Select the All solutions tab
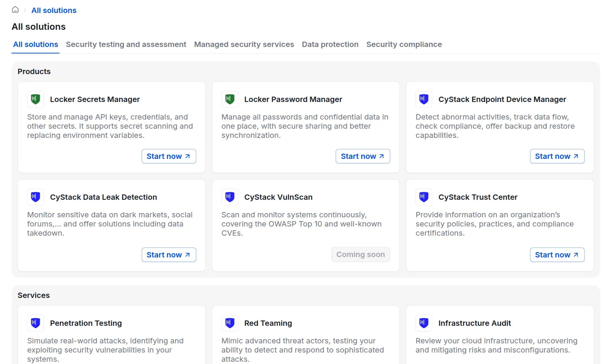611x364 pixels. tap(36, 44)
